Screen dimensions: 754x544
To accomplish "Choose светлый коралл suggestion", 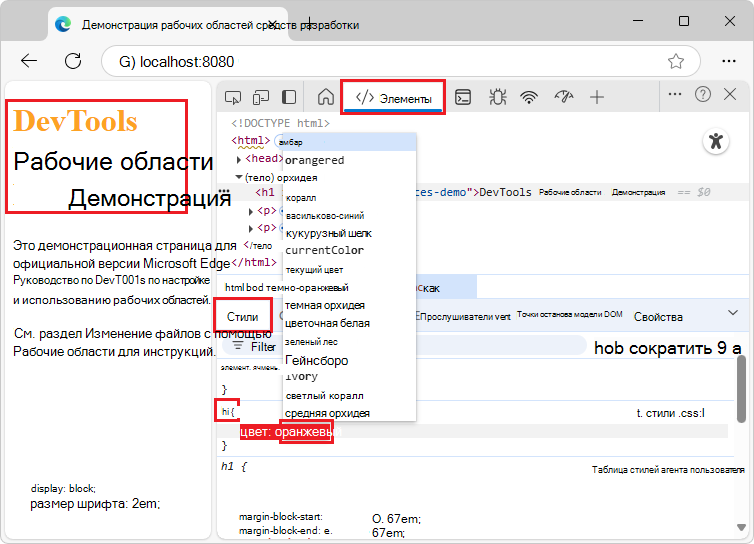I will click(x=350, y=396).
